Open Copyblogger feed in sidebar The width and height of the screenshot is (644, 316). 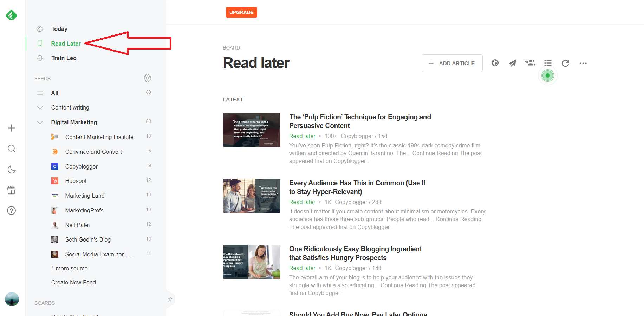[x=81, y=166]
